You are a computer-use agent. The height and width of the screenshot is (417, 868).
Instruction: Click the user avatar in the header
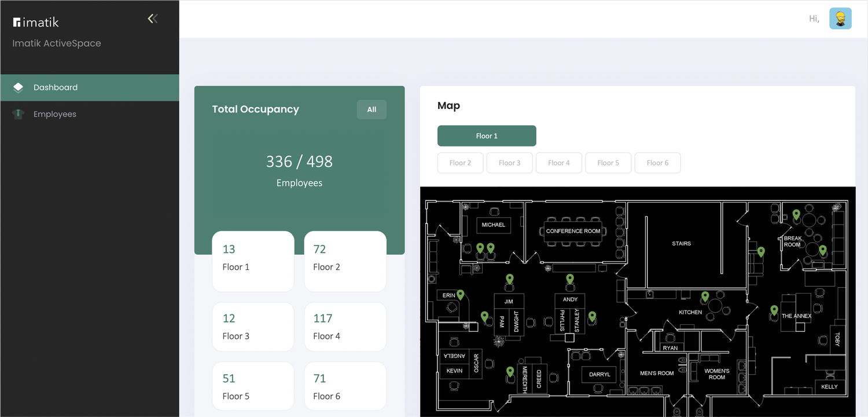pos(840,18)
